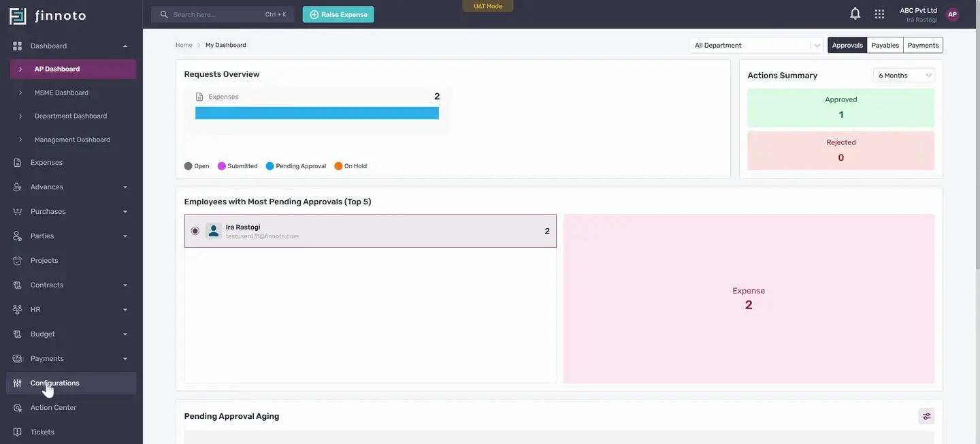Click the Search here input field
The image size is (980, 444).
click(x=223, y=14)
